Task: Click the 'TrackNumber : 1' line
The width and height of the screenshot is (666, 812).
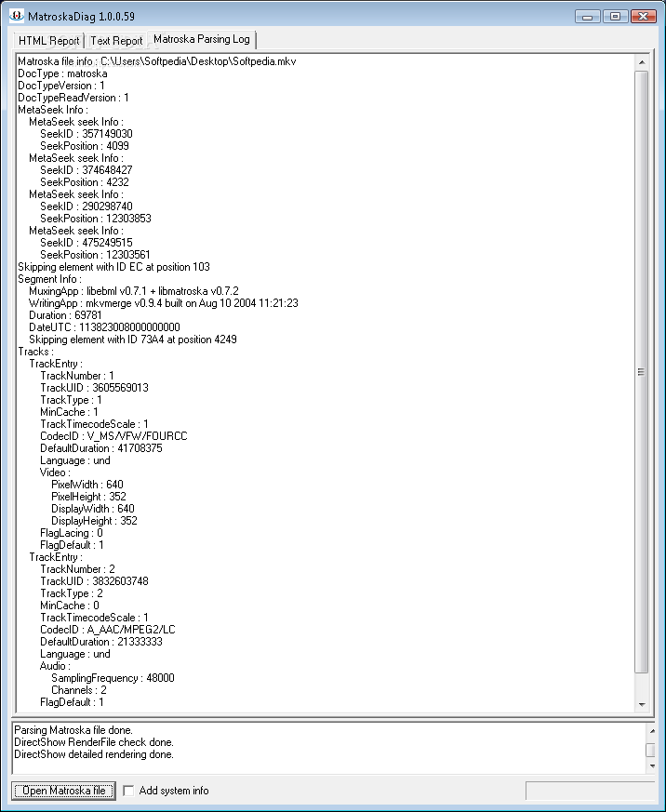Action: click(x=76, y=376)
